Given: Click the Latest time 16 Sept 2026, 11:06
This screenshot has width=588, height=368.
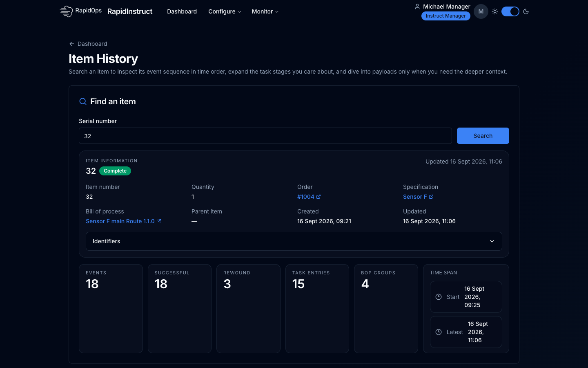Looking at the screenshot, I should tap(478, 332).
